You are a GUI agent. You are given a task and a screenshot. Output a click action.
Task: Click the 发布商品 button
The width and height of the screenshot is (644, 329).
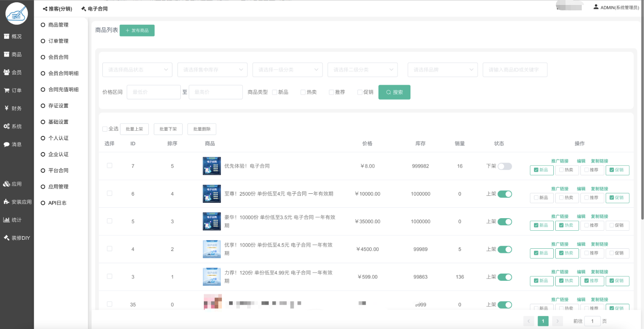click(137, 31)
